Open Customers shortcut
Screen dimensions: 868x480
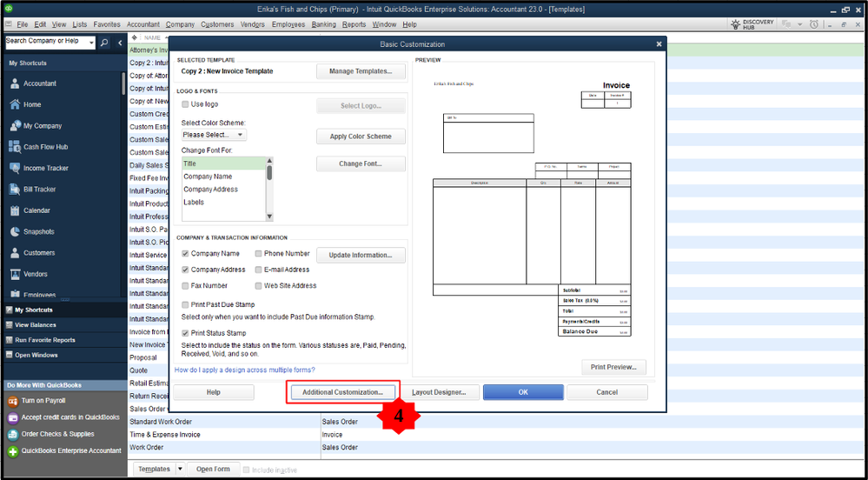[33, 253]
